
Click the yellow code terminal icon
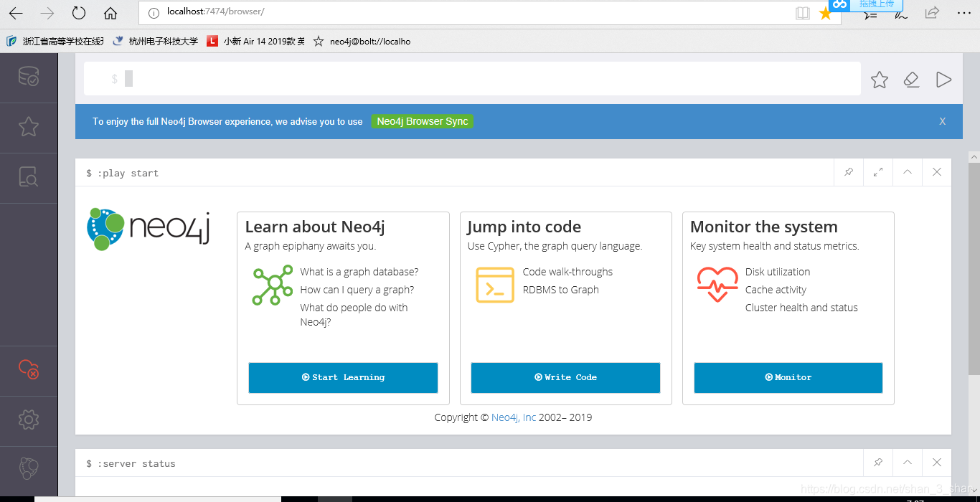(495, 285)
